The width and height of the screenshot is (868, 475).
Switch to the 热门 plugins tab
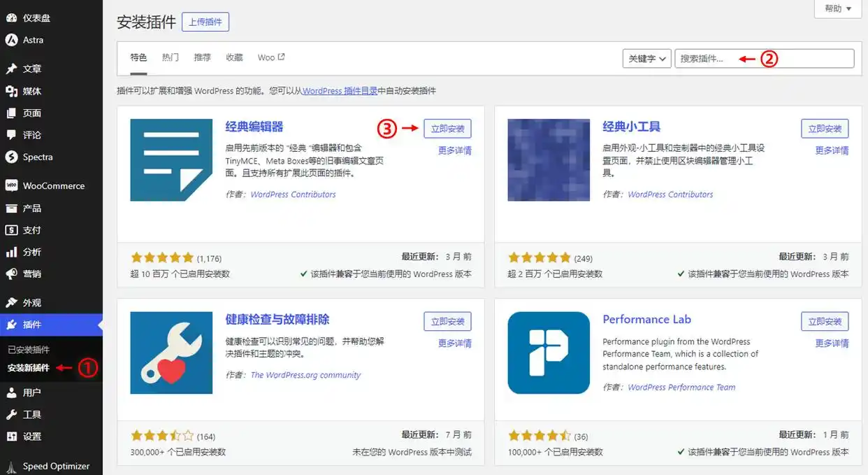[x=170, y=57]
